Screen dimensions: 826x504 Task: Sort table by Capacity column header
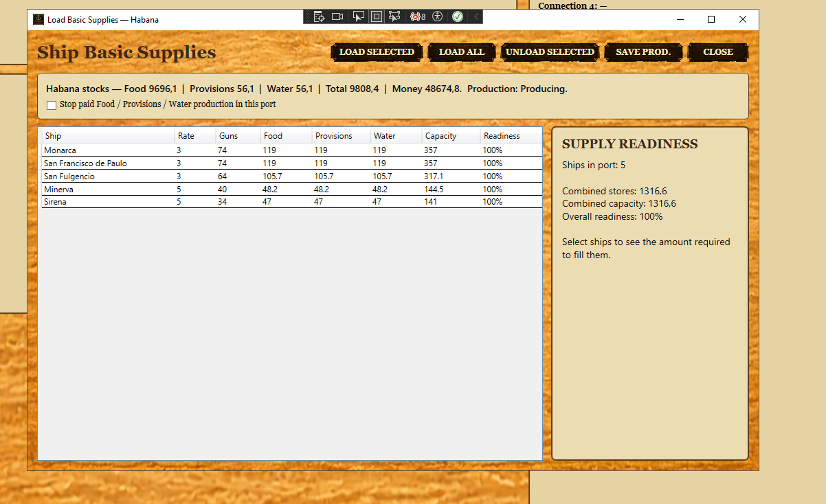point(451,136)
